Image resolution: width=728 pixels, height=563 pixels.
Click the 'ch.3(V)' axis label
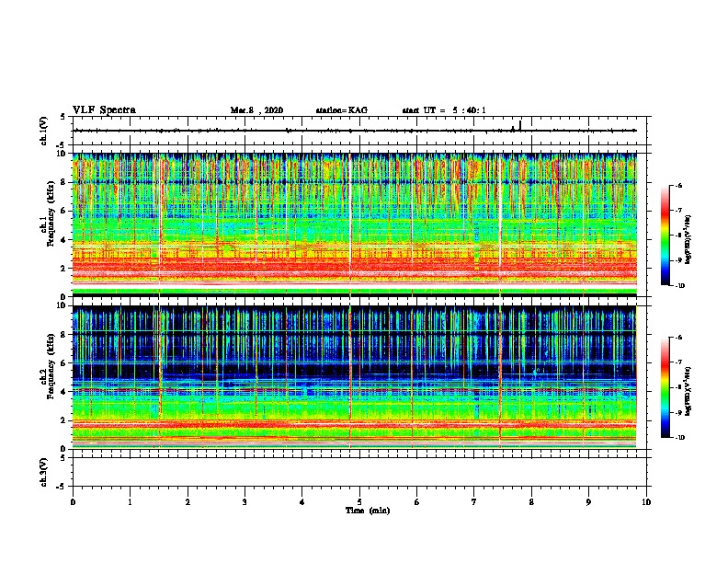(x=44, y=472)
